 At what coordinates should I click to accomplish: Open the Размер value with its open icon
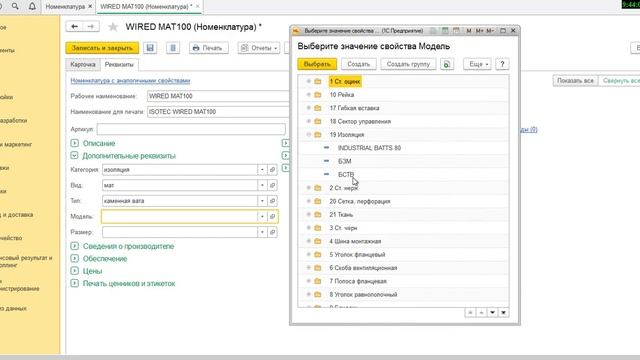click(x=273, y=232)
